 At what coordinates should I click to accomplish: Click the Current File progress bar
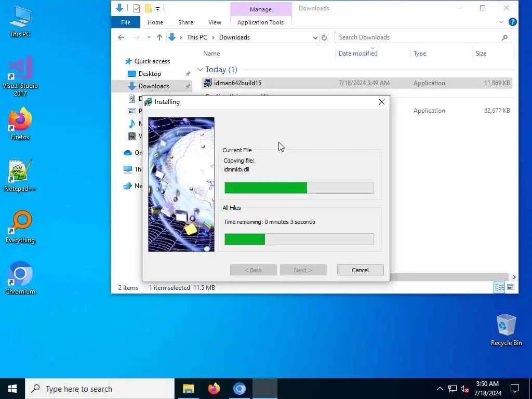tap(299, 188)
